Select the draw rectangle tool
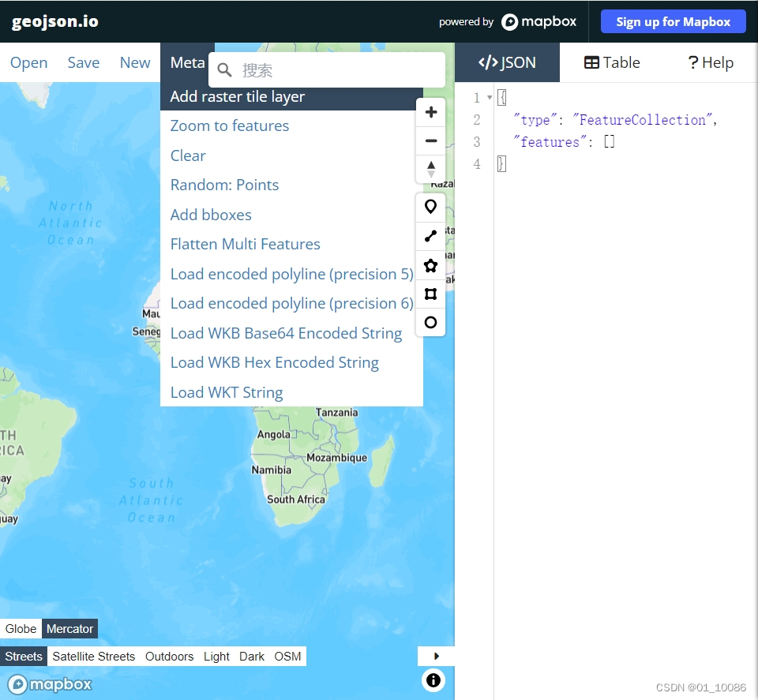Viewport: 758px width, 700px height. point(430,294)
